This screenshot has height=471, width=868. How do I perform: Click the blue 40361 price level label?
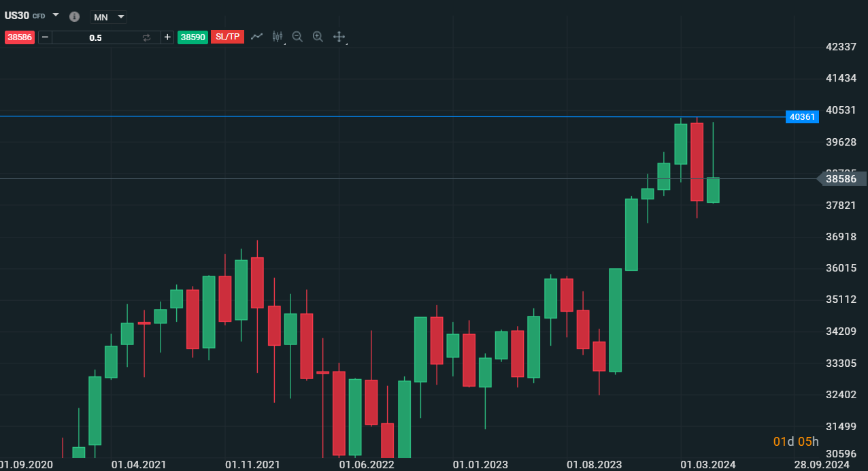(x=802, y=117)
